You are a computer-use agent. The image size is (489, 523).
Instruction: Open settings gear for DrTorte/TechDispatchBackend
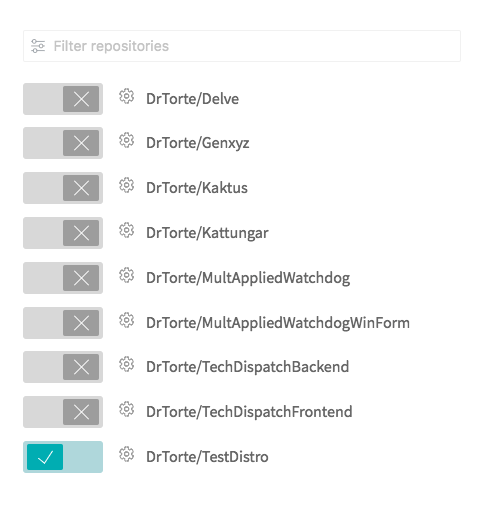click(x=126, y=364)
